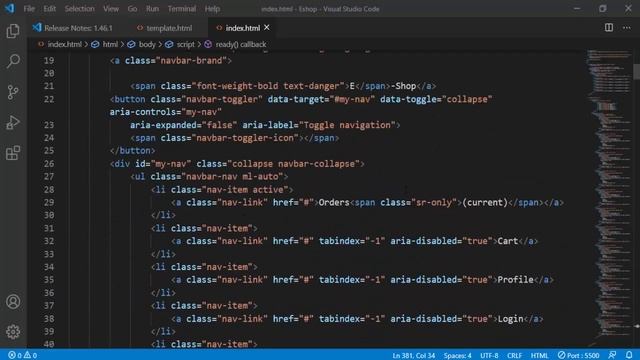
Task: Open the Accounts menu icon
Action: (13, 302)
